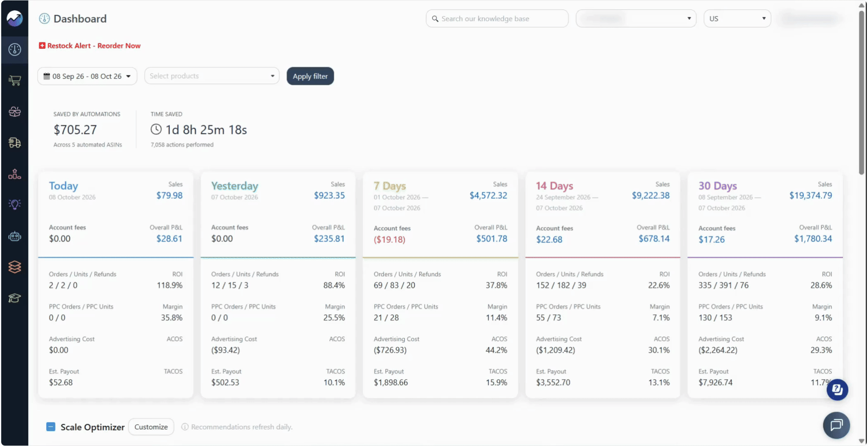This screenshot has height=446, width=868.
Task: Open the US marketplace dropdown
Action: 737,19
